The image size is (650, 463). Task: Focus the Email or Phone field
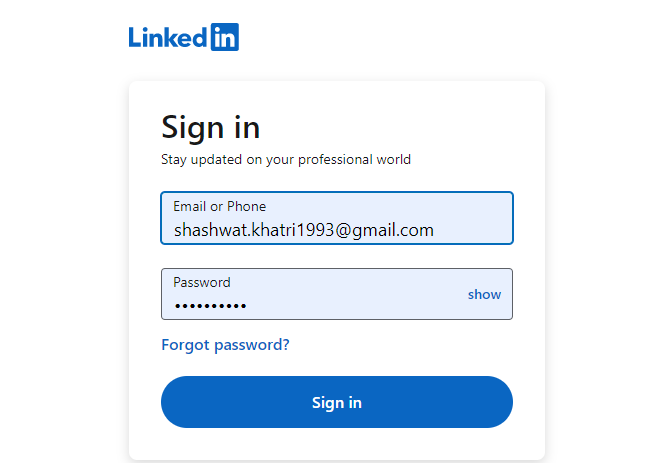click(x=337, y=218)
